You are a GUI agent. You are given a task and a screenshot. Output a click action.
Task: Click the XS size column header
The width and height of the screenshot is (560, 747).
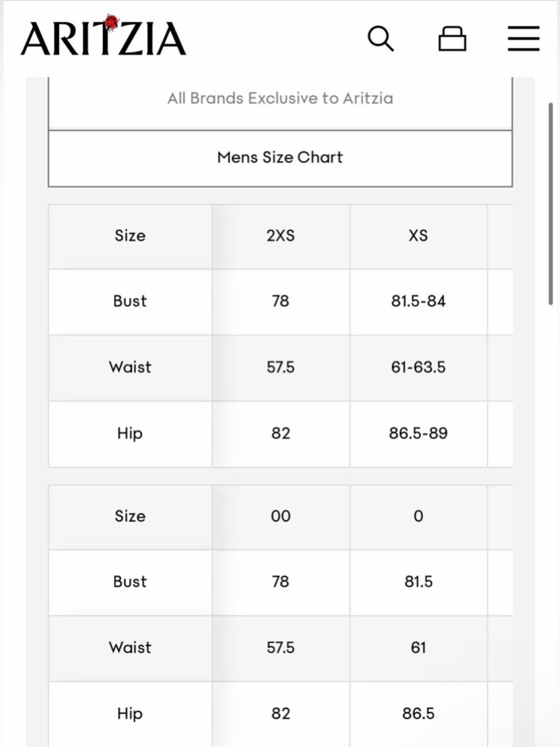(x=418, y=236)
